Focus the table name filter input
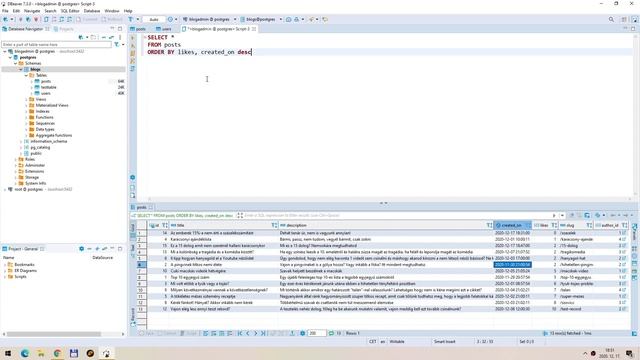 [56, 44]
